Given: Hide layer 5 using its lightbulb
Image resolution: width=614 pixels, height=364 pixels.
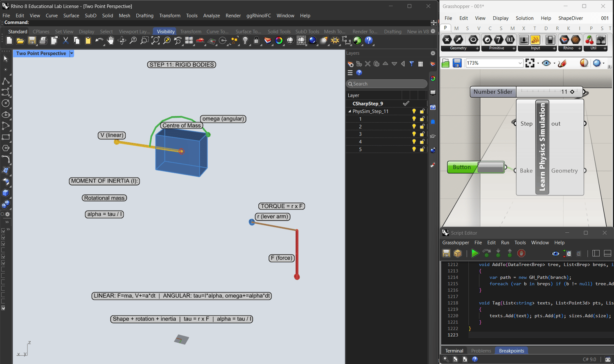Looking at the screenshot, I should point(414,150).
